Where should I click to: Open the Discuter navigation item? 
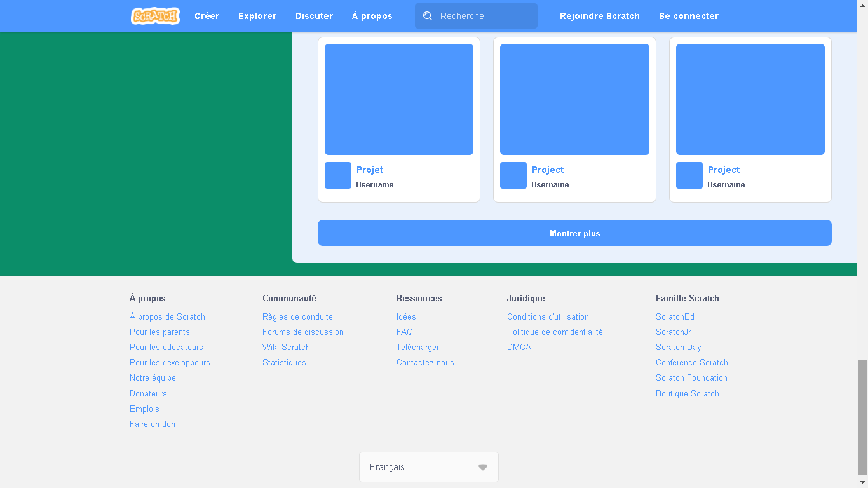pos(314,16)
